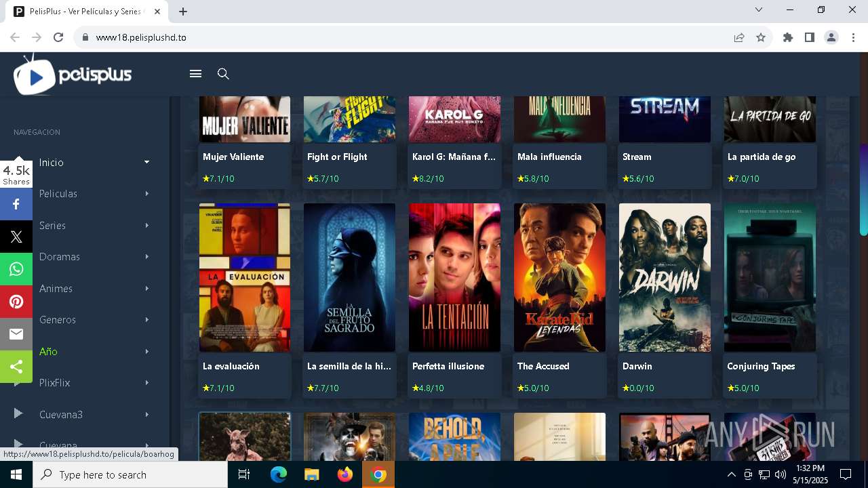868x488 pixels.
Task: Click Stream 5.6/10 rating text
Action: point(638,179)
